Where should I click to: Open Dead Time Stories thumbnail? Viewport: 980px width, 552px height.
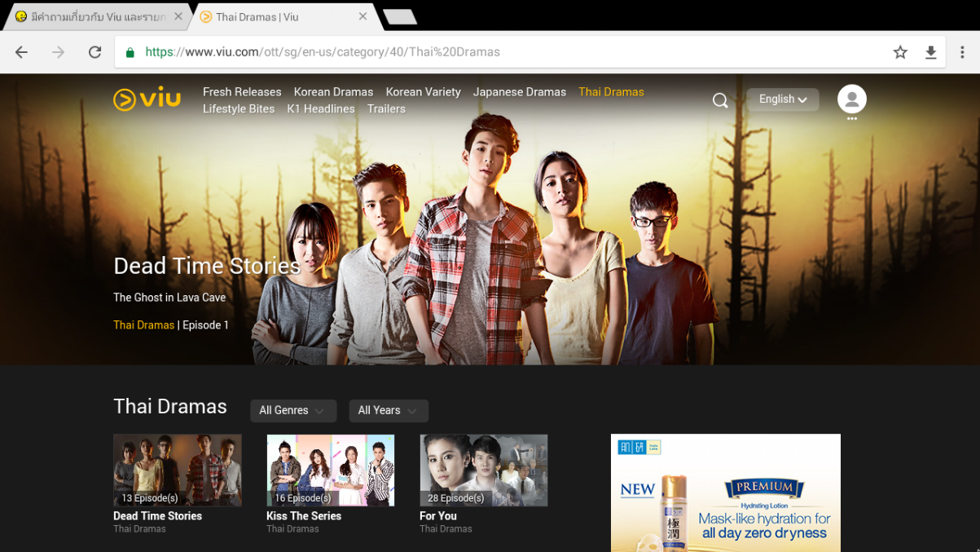[x=178, y=470]
